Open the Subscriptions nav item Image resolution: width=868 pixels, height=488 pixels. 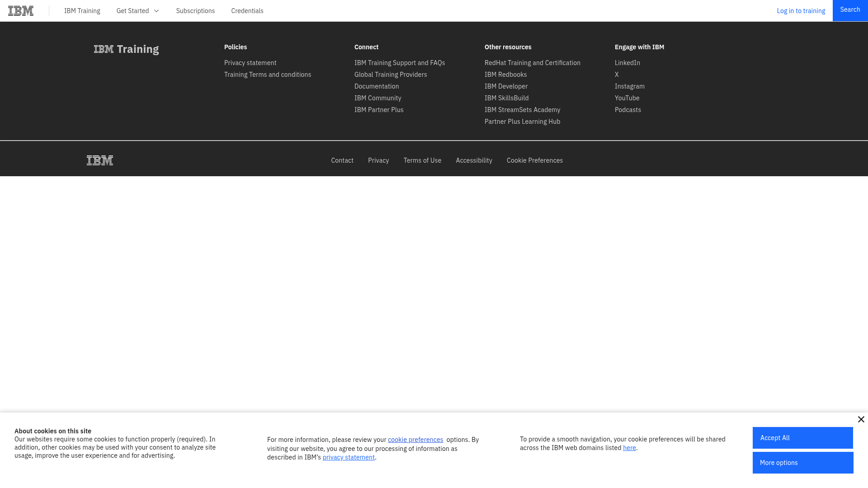click(x=195, y=11)
